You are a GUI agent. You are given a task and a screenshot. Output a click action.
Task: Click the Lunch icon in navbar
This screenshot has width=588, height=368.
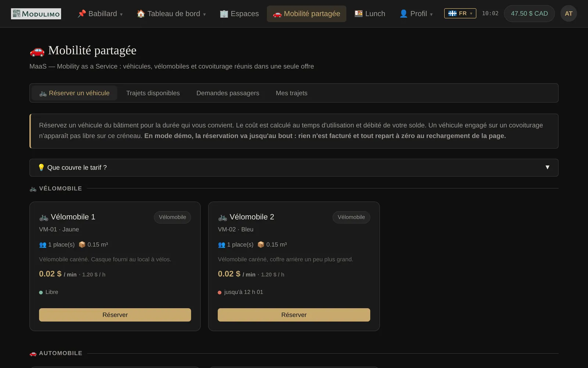pyautogui.click(x=359, y=14)
